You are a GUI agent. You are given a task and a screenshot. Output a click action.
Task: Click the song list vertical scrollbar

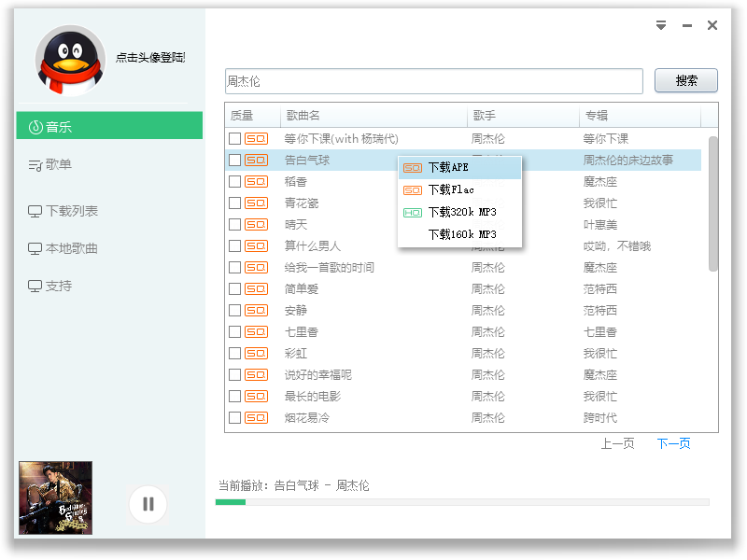coord(712,203)
